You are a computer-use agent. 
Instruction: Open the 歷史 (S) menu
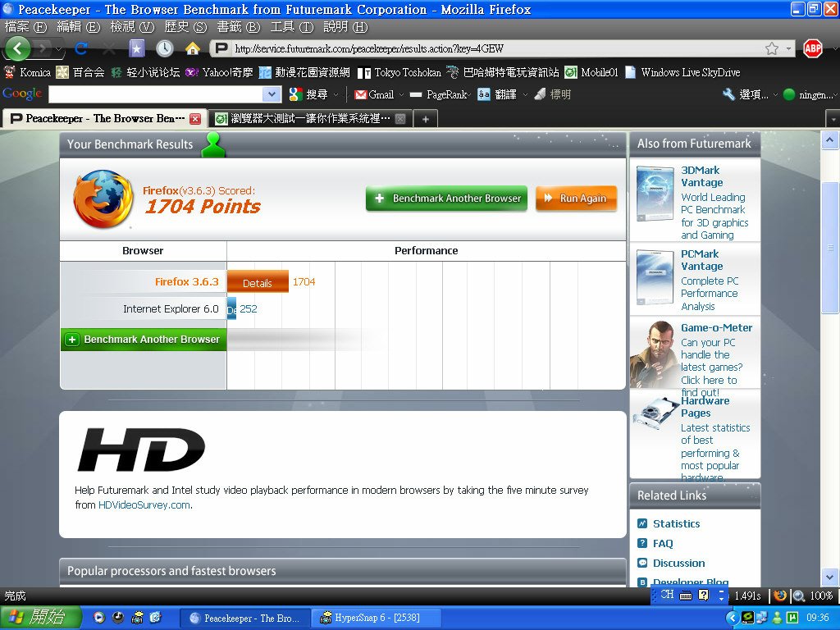click(185, 27)
